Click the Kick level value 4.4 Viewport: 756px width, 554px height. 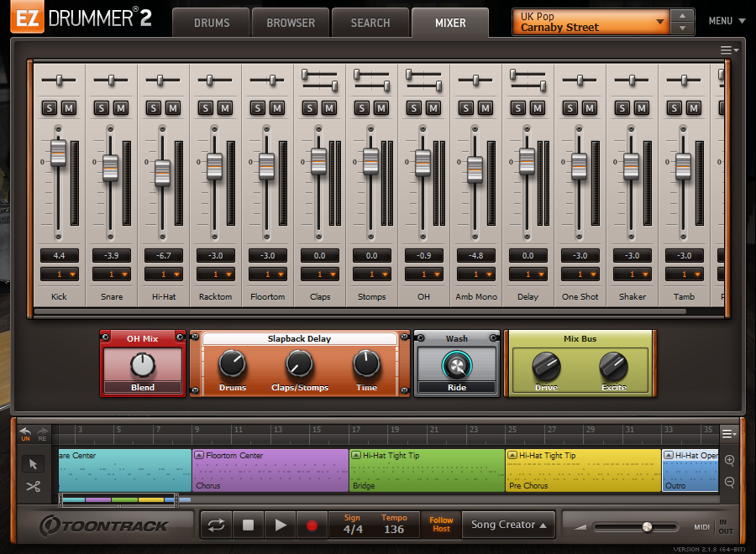(x=60, y=256)
